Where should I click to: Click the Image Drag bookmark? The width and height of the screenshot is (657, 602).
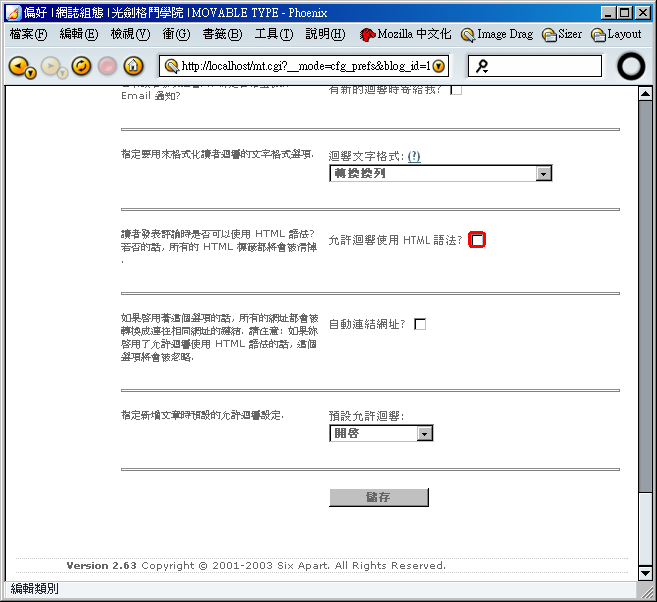[x=497, y=34]
